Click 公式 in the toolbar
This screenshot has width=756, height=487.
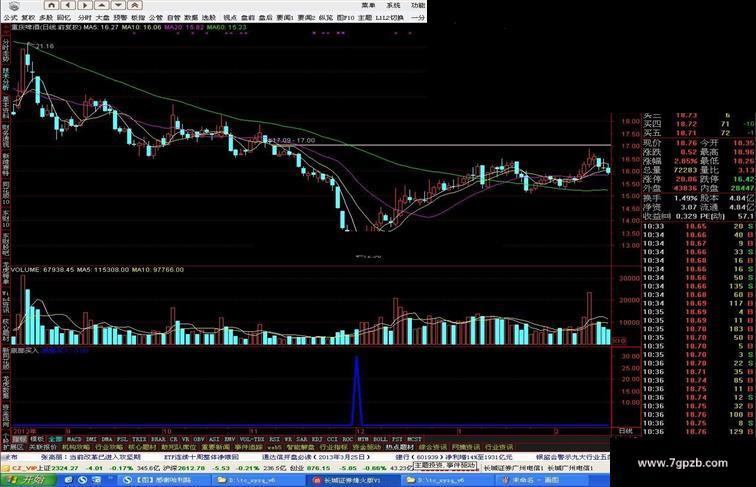[11, 18]
